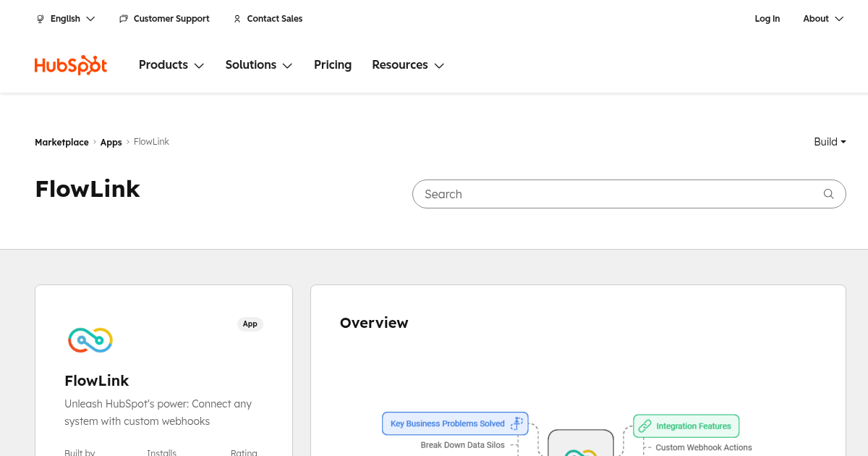
Task: Click the FlowLink app logo
Action: pyautogui.click(x=90, y=340)
